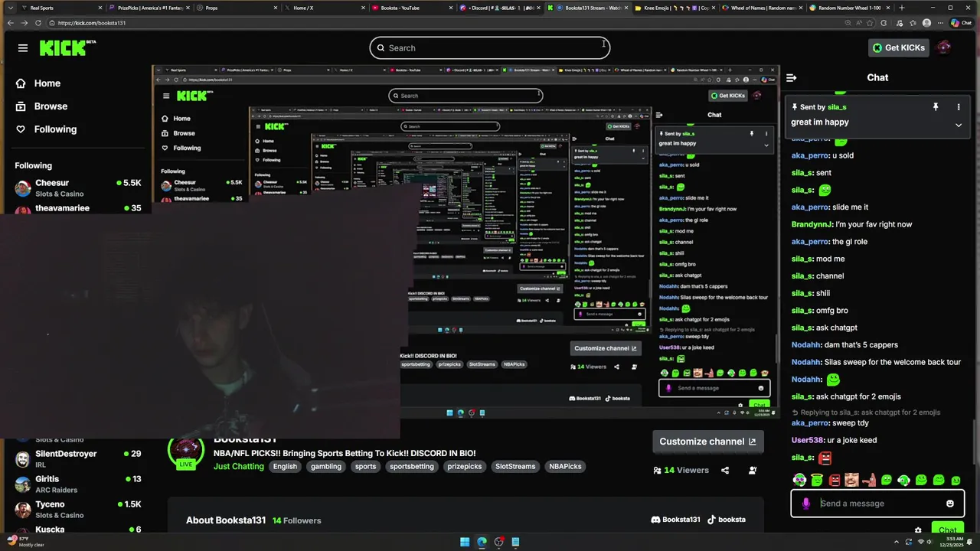Click BrandynnJ username in chat
Image resolution: width=980 pixels, height=551 pixels.
pos(812,224)
